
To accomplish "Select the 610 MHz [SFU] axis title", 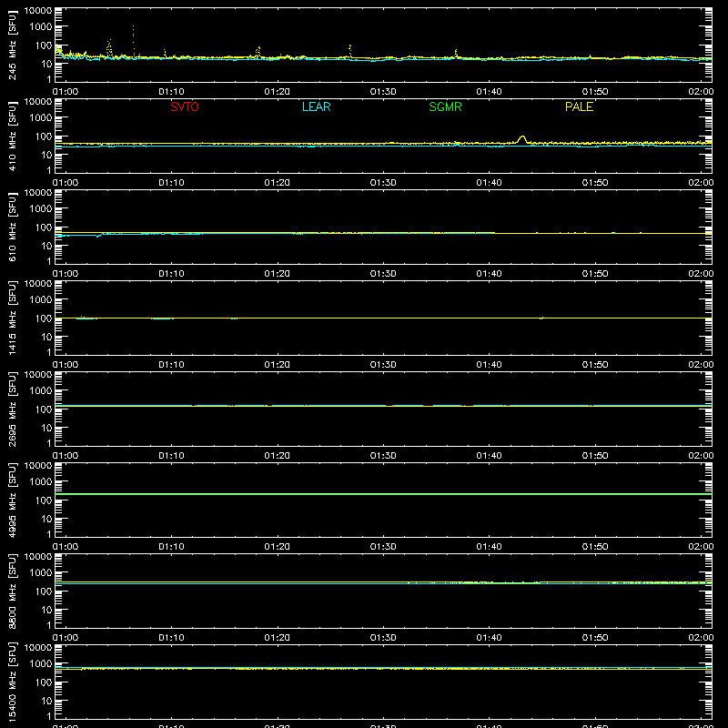I will pos(12,227).
